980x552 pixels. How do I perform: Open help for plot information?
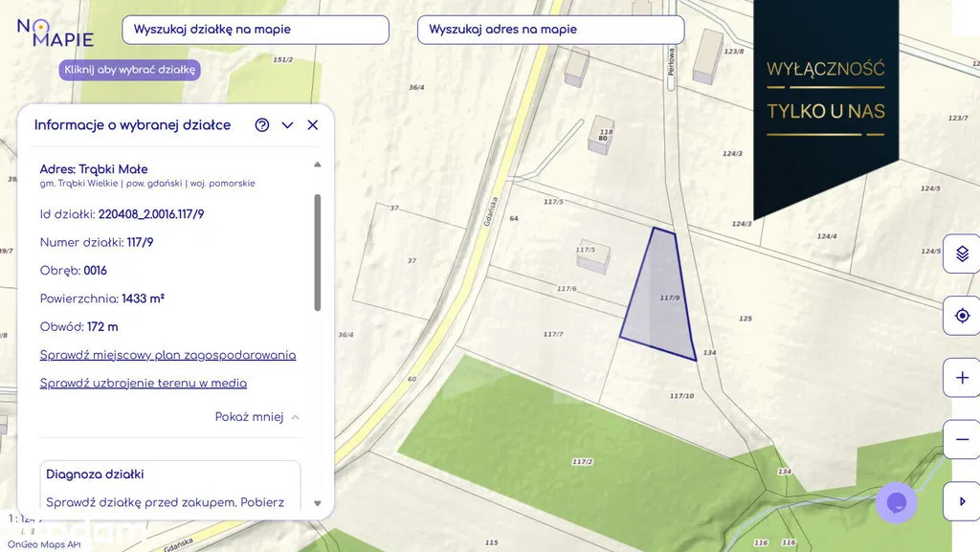point(262,125)
